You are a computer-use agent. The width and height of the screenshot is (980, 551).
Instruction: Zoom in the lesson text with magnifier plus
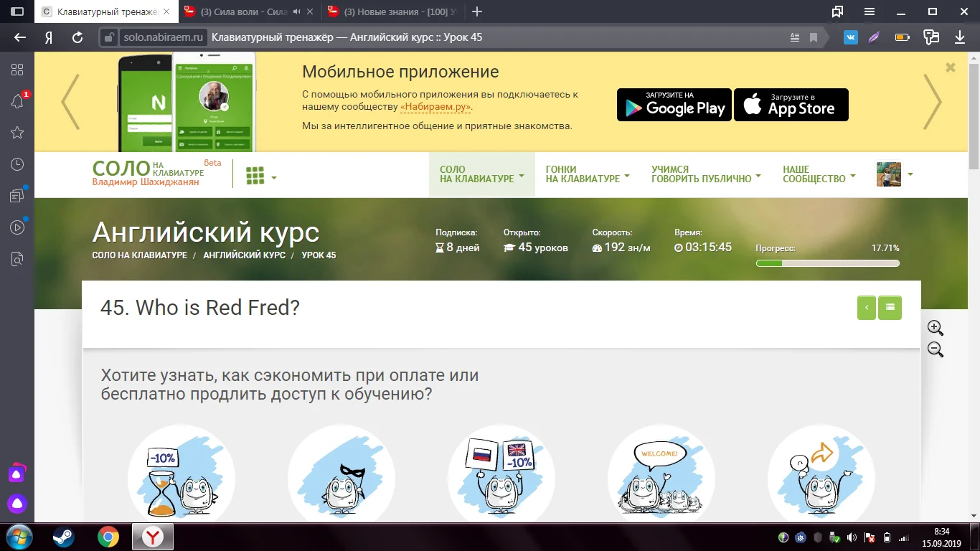point(935,328)
